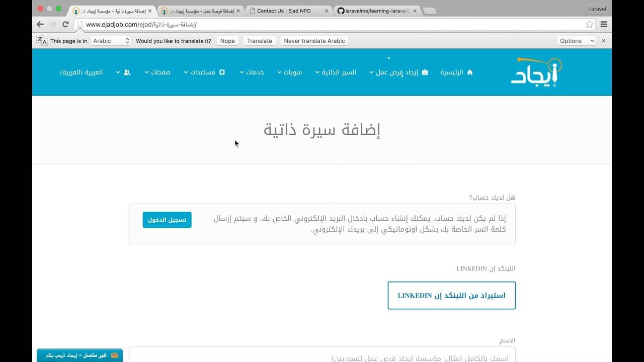Expand the خدمات navbar dropdown

(x=254, y=72)
